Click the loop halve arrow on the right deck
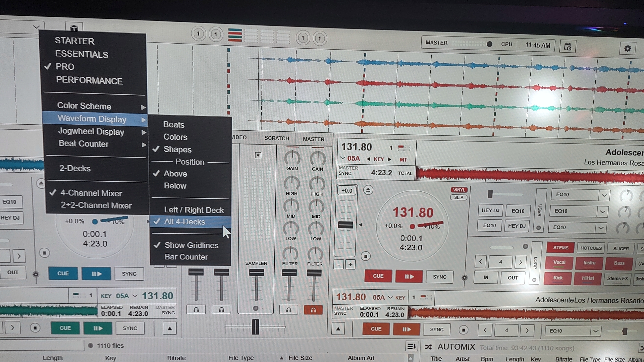Screen dimensions: 644x362 pyautogui.click(x=481, y=262)
